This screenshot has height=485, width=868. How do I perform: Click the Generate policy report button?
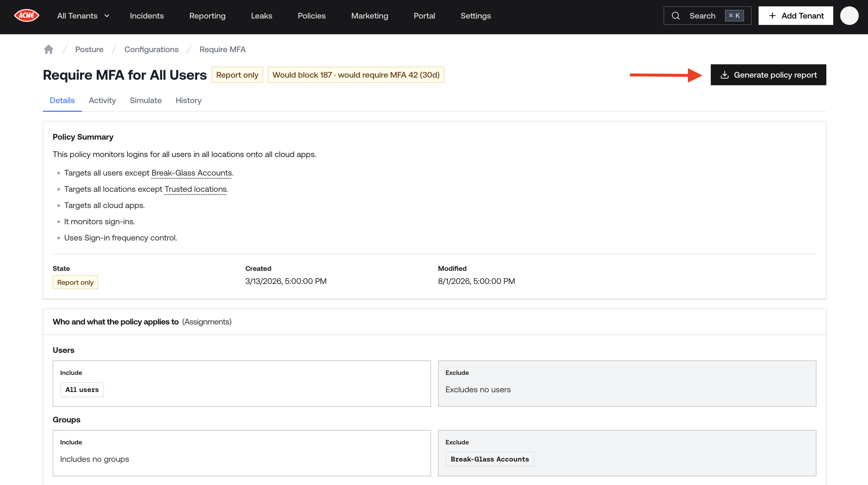tap(768, 74)
